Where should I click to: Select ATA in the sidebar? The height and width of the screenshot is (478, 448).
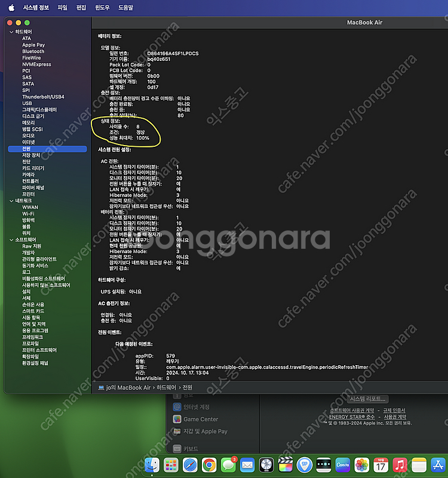[x=26, y=38]
